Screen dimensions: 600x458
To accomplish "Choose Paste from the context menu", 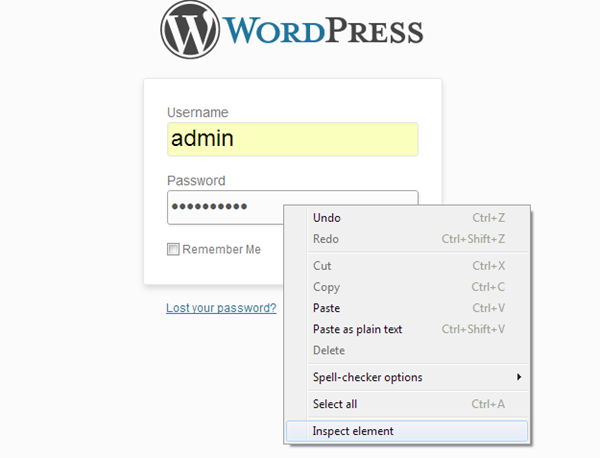I will [x=407, y=308].
